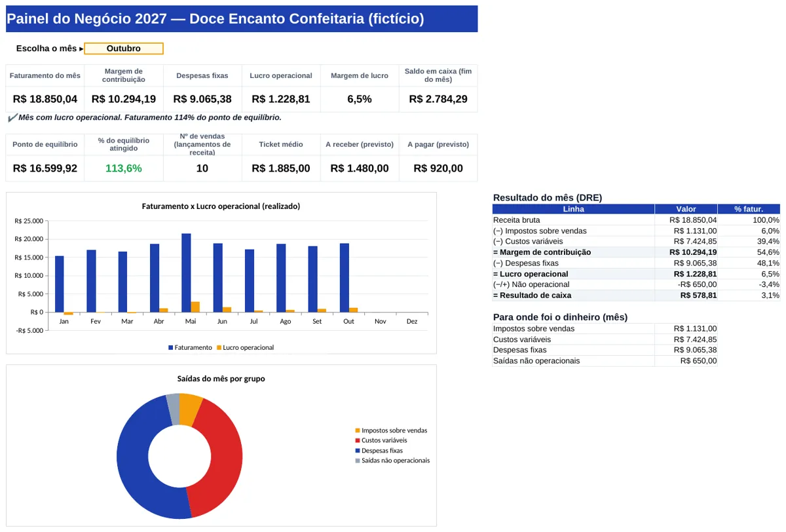Viewport: 786px width, 532px height.
Task: Click the Impostos sobre vendas legend swatch
Action: (x=358, y=430)
